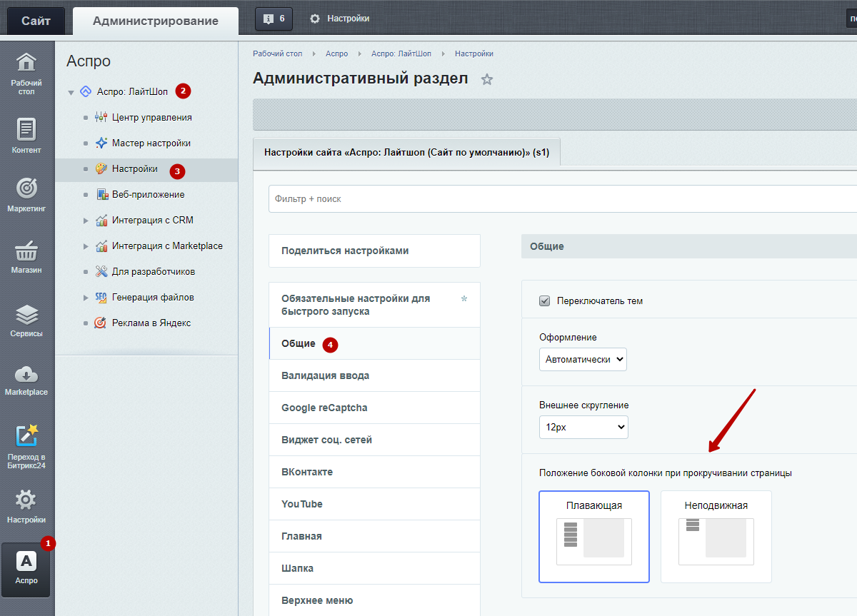
Task: Focus the Фильтр + поиск field
Action: tap(563, 199)
